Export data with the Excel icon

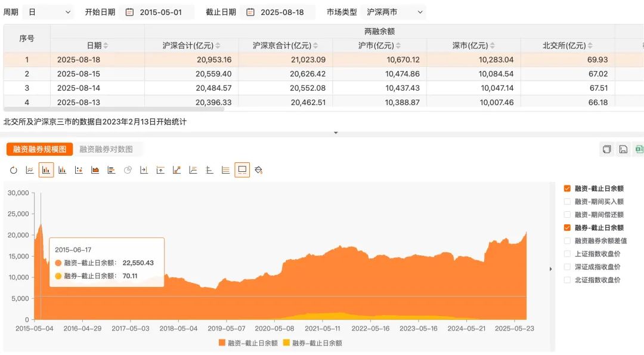pyautogui.click(x=639, y=149)
